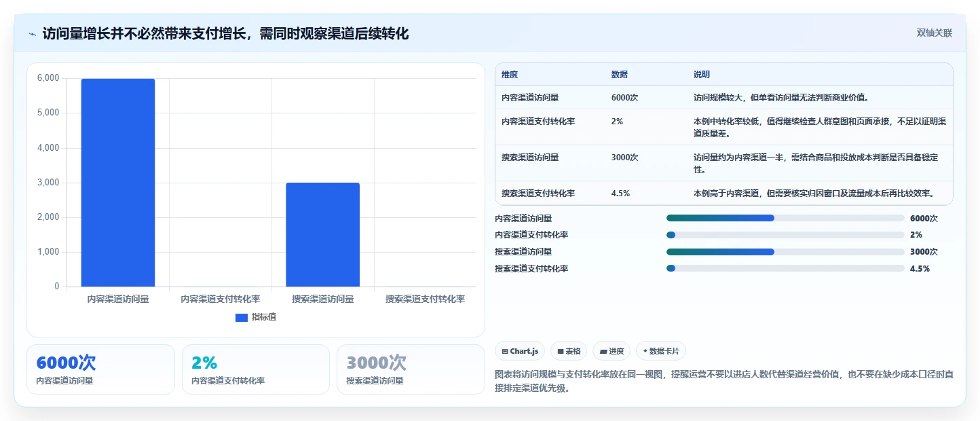This screenshot has height=421, width=980.
Task: Click the 搜索渠道支付转化率 progress bar
Action: (x=785, y=268)
